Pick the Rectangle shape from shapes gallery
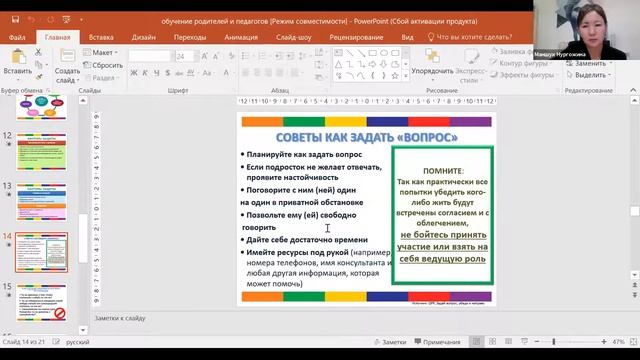The width and height of the screenshot is (640, 360). point(372,53)
